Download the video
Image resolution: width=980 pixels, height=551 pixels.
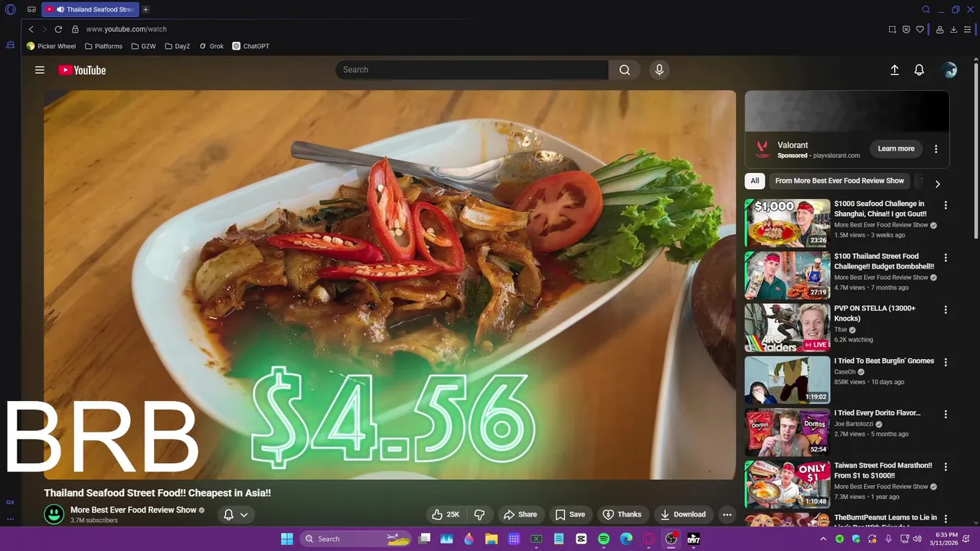(683, 514)
